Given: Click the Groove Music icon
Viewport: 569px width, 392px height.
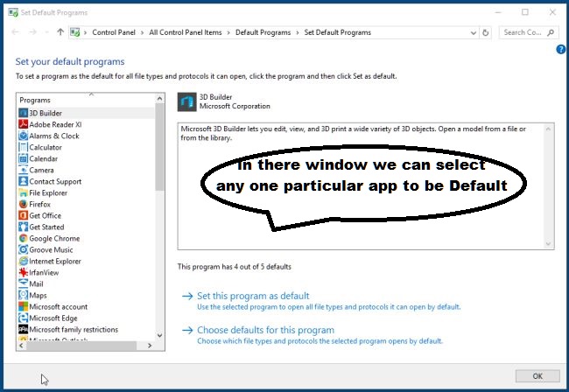Looking at the screenshot, I should [x=24, y=250].
